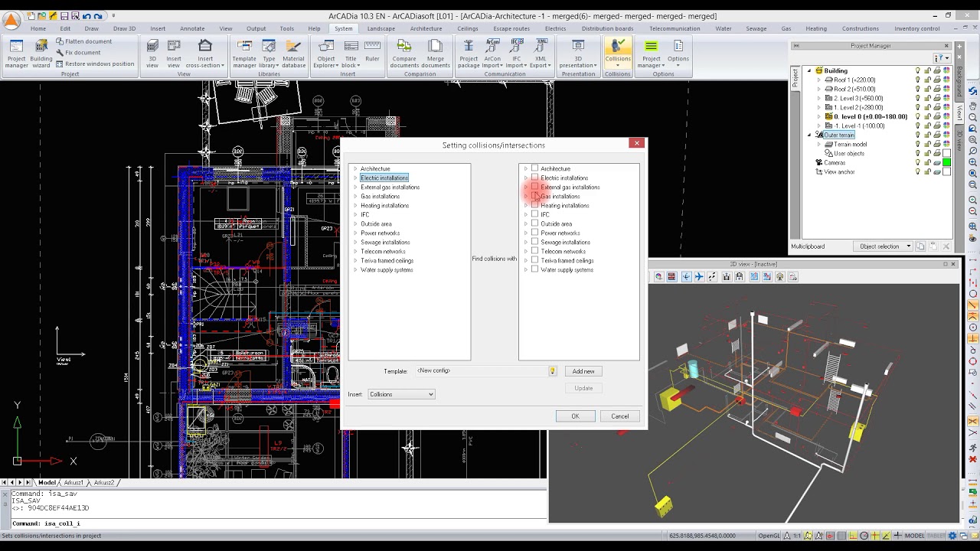Open the Template manager
The image size is (980, 551).
[x=244, y=54]
